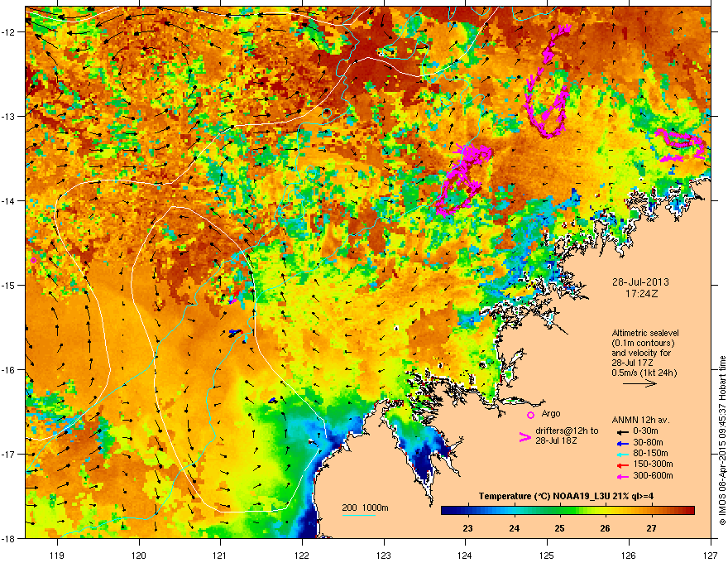728x563 pixels.
Task: Select the blue 30-80m arrow in the legend
Action: [x=621, y=443]
